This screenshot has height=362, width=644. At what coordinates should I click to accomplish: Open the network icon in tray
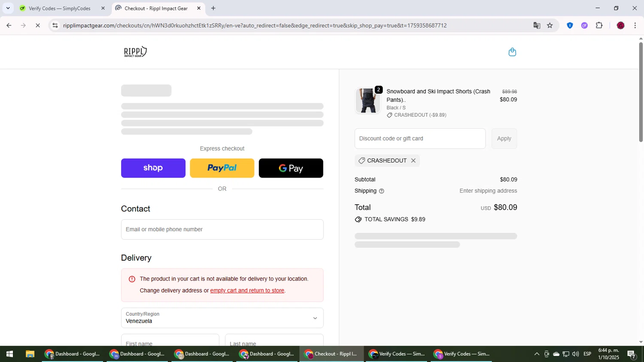(566, 354)
